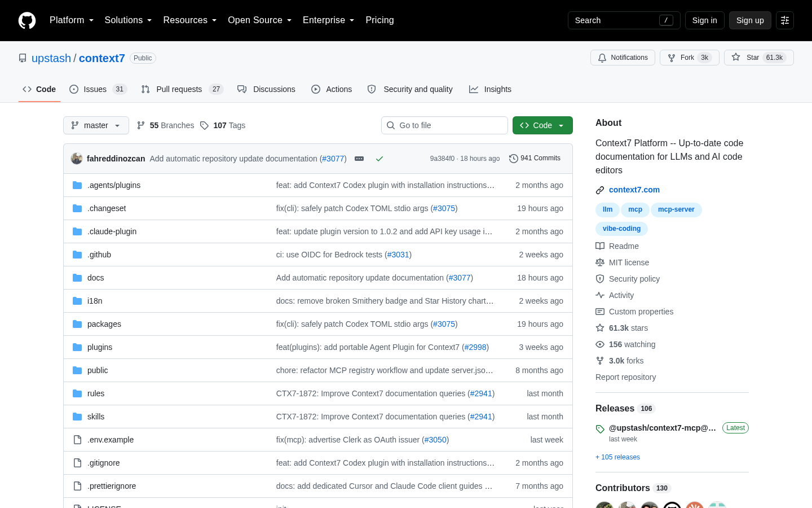The image size is (812, 508).
Task: Open the Security policy link
Action: tap(628, 279)
